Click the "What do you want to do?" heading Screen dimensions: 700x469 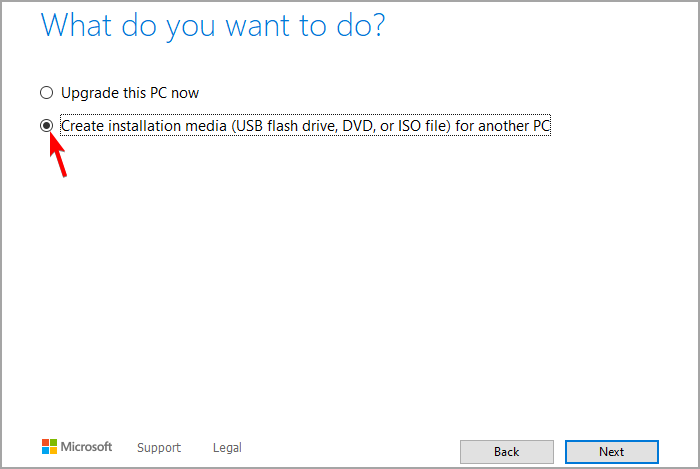(x=212, y=26)
